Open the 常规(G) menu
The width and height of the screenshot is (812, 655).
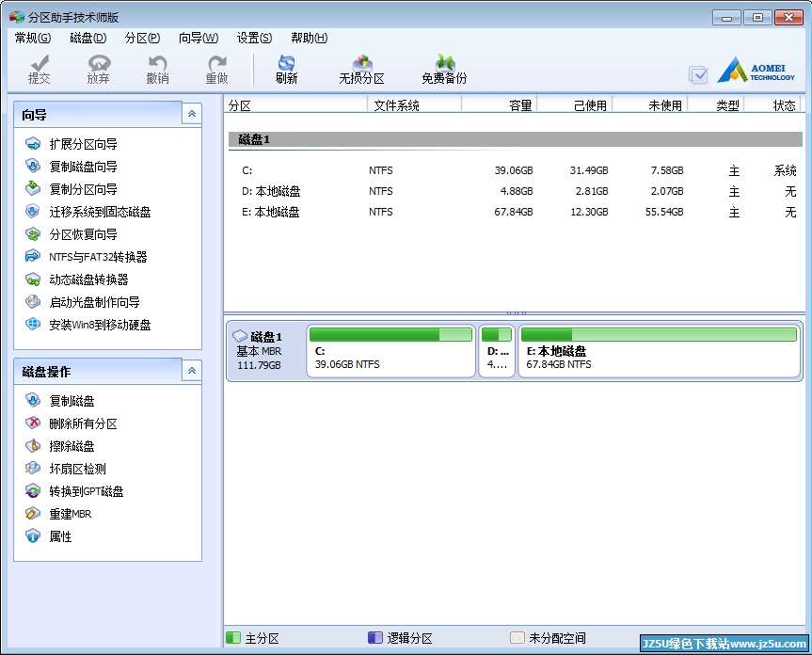[33, 38]
